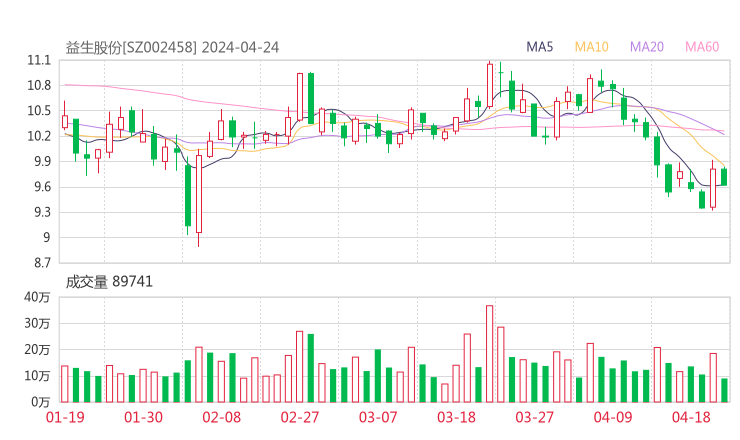Image resolution: width=740 pixels, height=440 pixels.
Task: Click the 03-27 date axis label
Action: [x=534, y=417]
